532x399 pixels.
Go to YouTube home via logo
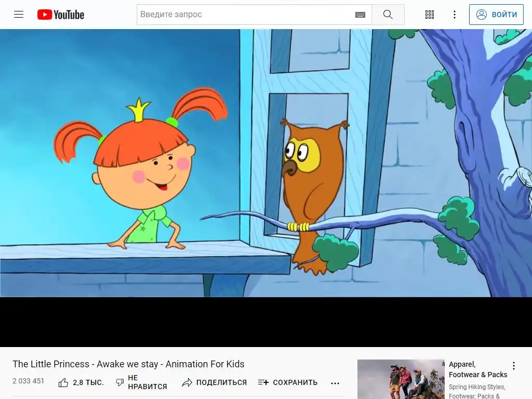point(61,15)
